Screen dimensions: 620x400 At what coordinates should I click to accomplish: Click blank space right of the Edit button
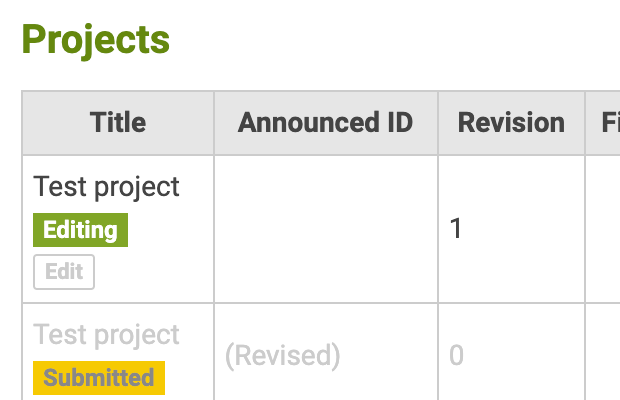pyautogui.click(x=150, y=273)
